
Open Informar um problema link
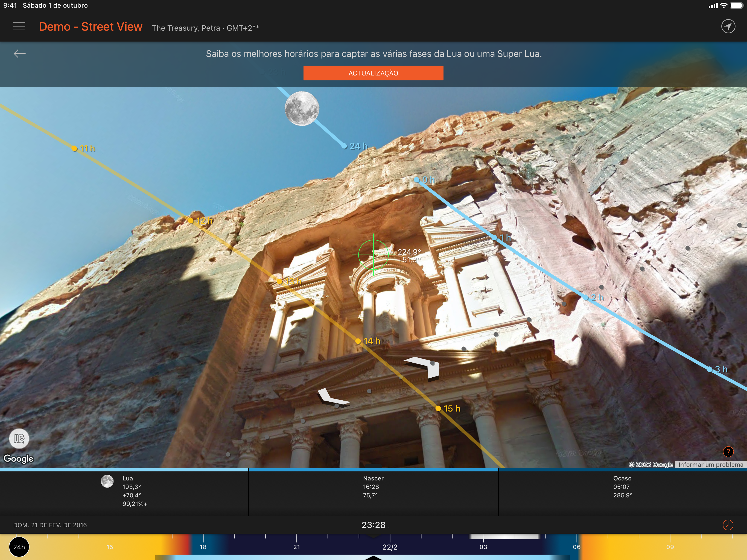[711, 464]
